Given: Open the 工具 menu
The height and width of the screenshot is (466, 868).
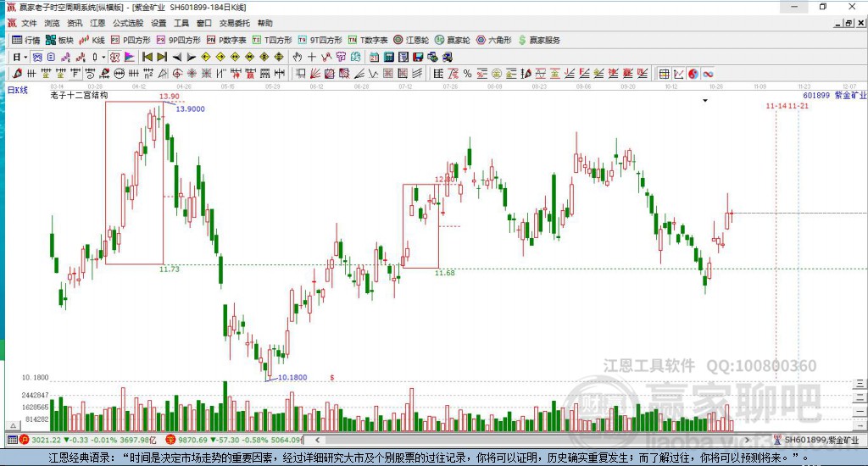Looking at the screenshot, I should (x=181, y=23).
